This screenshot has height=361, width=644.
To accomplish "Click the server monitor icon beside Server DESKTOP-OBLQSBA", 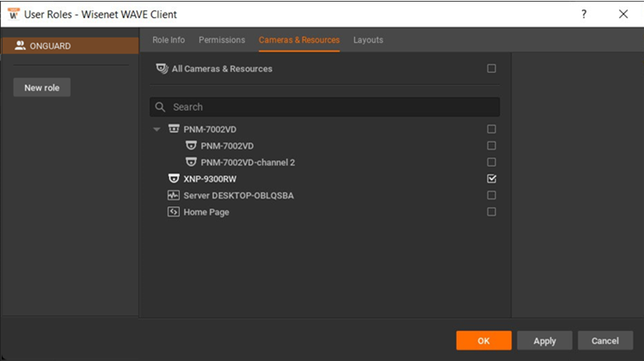I will pos(174,195).
